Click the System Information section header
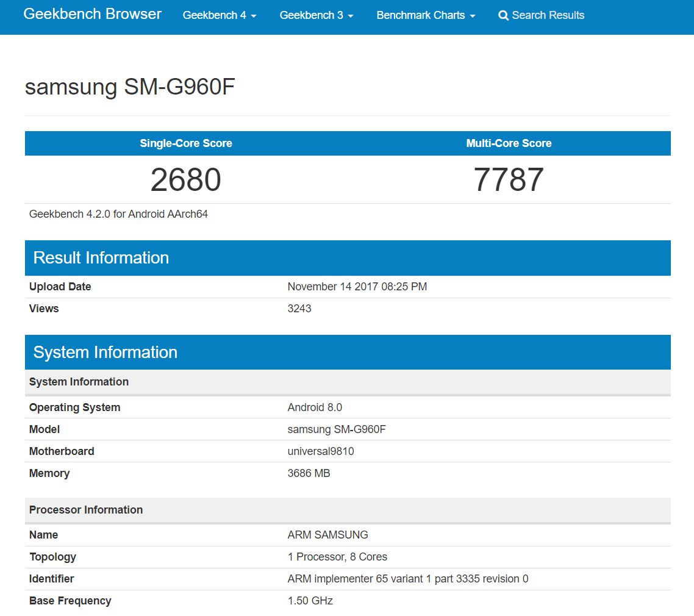This screenshot has width=694, height=616. [105, 352]
